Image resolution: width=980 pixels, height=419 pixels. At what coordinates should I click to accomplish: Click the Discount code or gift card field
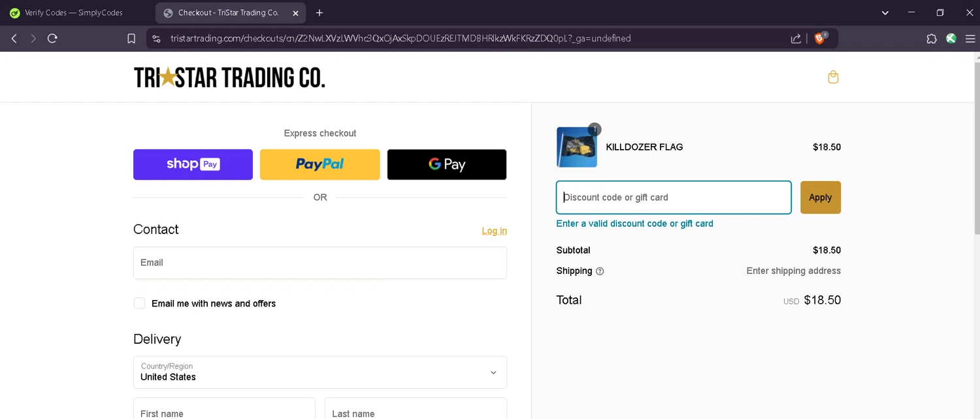tap(674, 197)
